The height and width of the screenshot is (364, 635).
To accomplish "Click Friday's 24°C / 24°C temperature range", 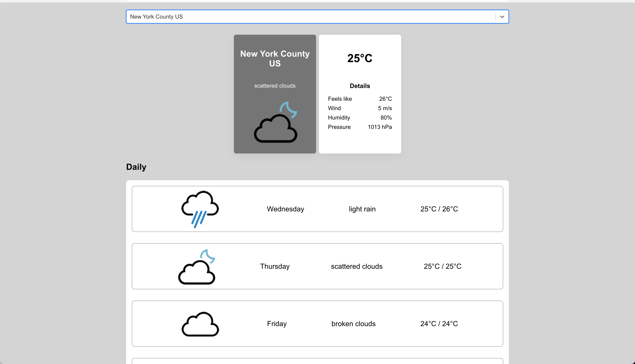I will coord(439,324).
